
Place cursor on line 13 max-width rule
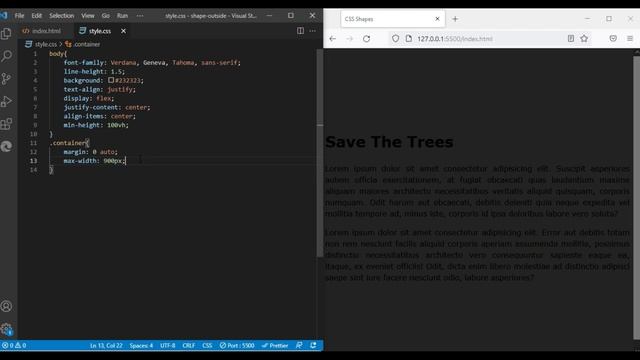[x=94, y=161]
